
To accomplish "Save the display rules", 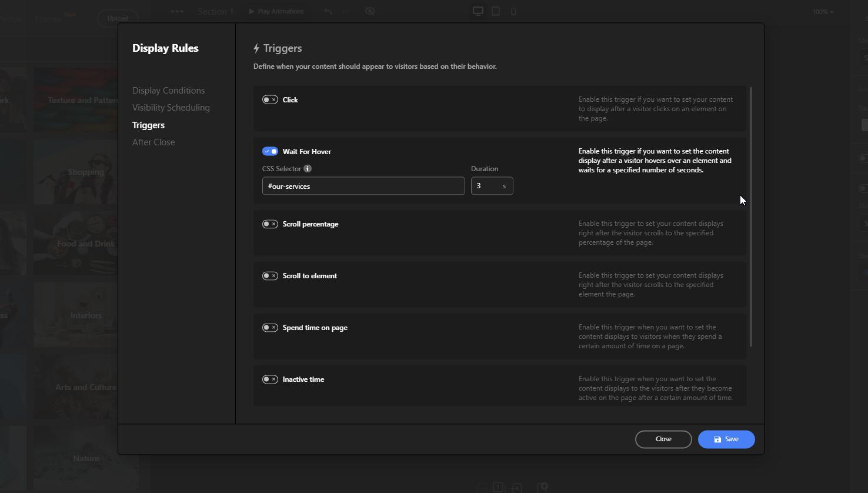I will click(726, 439).
